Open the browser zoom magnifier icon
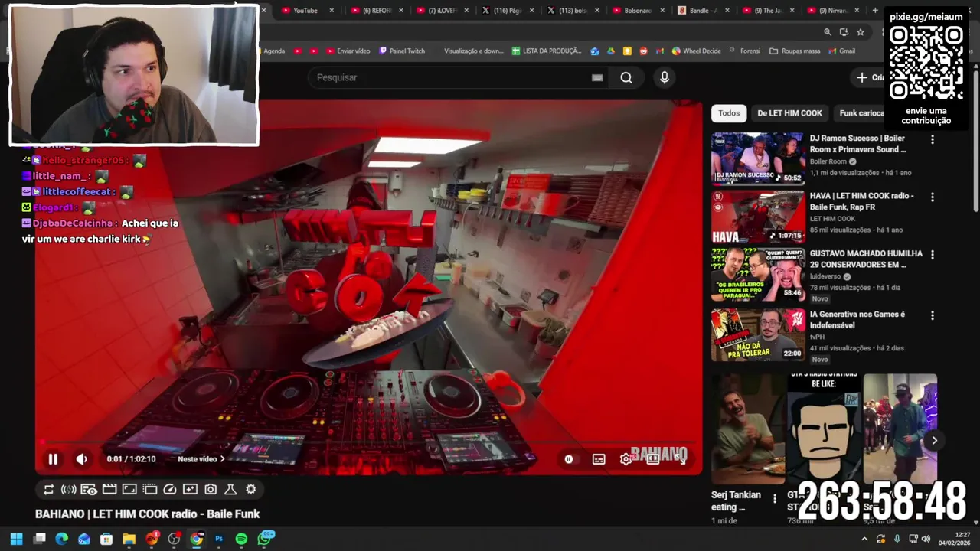Viewport: 980px width, 551px height. click(827, 32)
